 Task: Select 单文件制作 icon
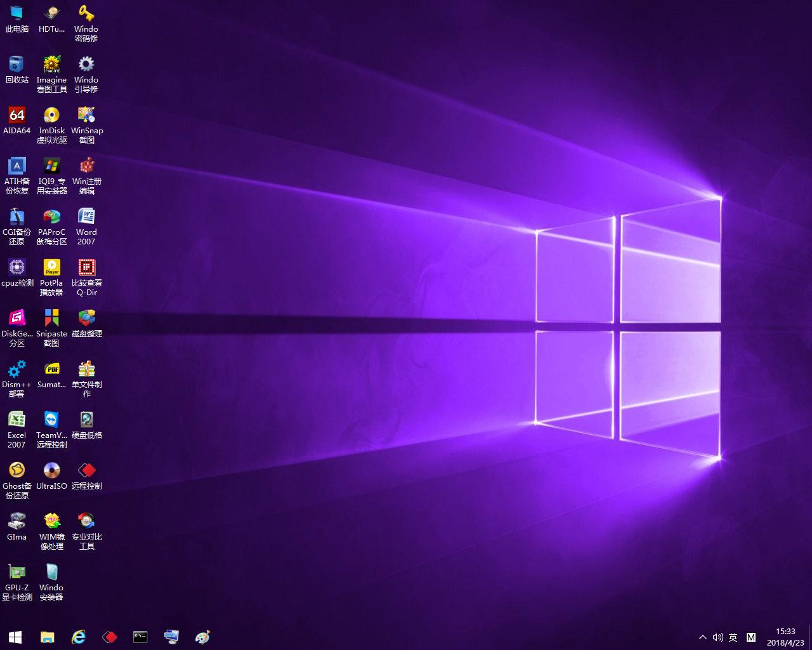[x=86, y=379]
